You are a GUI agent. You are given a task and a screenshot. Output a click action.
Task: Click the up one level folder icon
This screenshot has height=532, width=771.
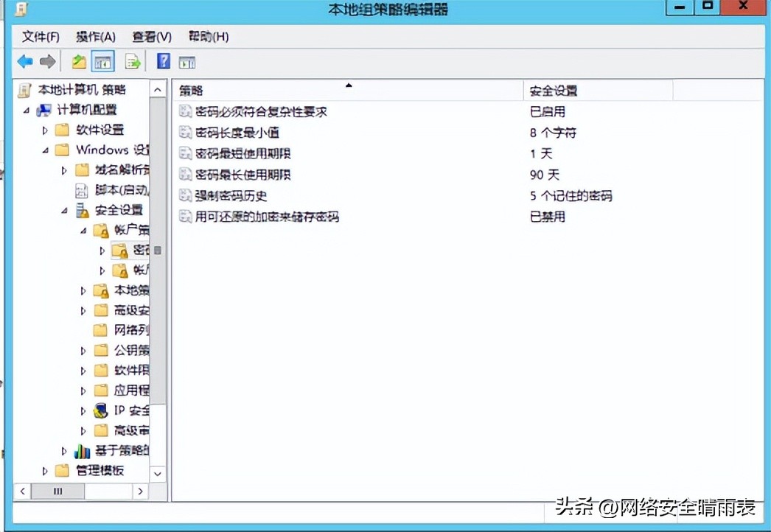(x=78, y=61)
